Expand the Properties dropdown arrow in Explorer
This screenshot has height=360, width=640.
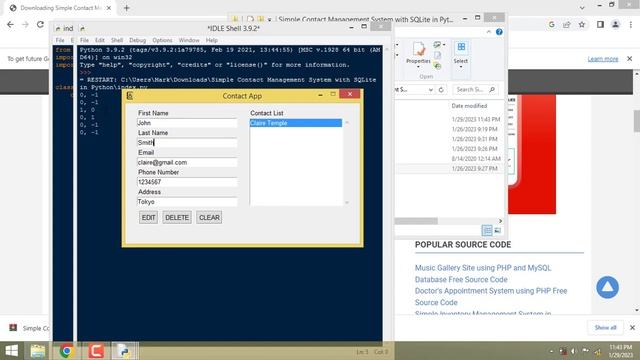pos(418,67)
